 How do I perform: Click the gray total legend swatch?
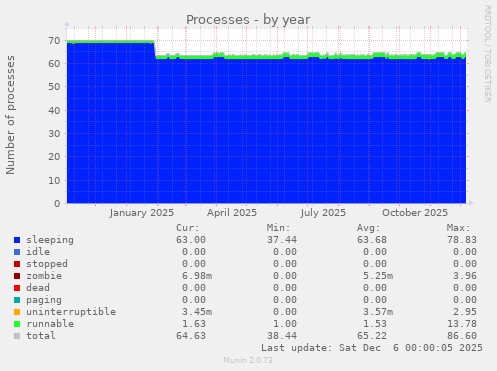[x=17, y=336]
